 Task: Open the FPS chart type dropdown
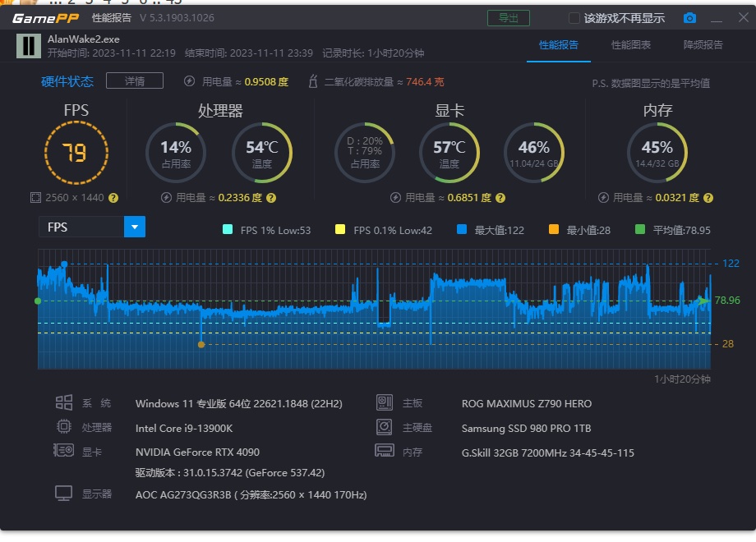[135, 227]
